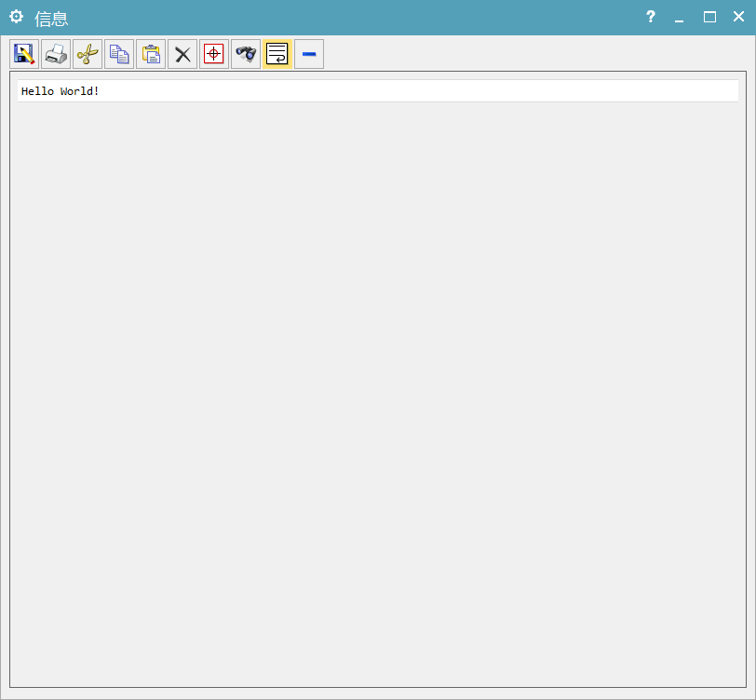Click the blue minus toolbar button
756x700 pixels.
coord(309,54)
